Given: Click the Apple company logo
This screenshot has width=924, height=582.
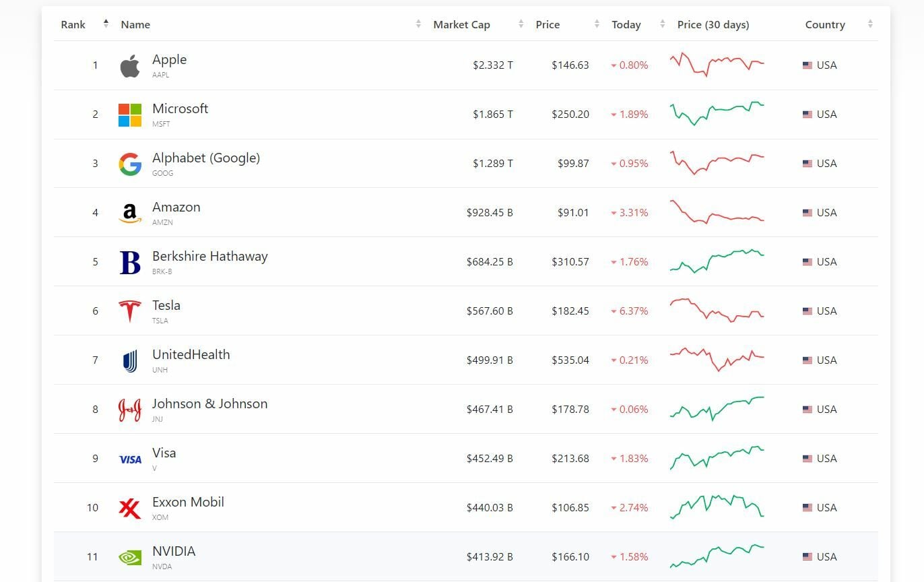Looking at the screenshot, I should [x=130, y=66].
